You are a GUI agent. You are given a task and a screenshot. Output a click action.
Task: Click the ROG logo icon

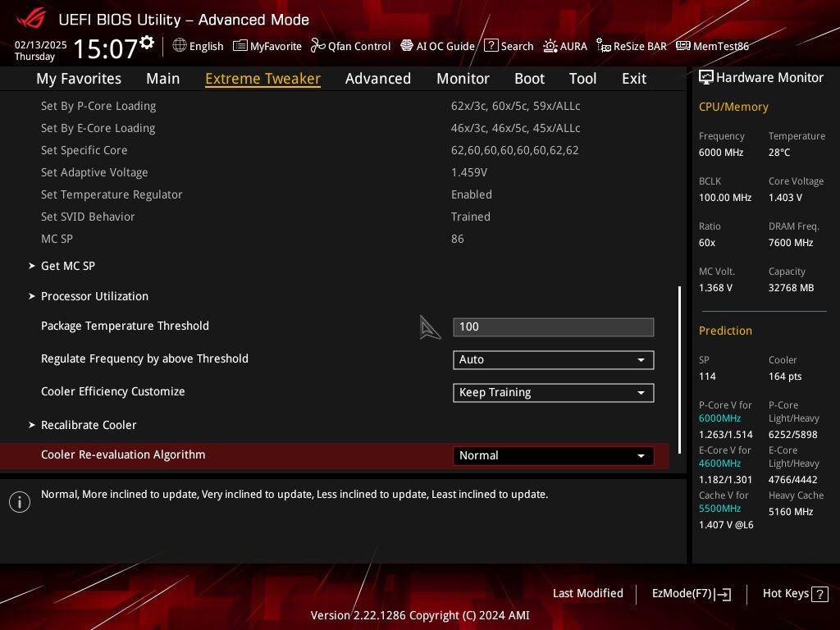pyautogui.click(x=30, y=20)
